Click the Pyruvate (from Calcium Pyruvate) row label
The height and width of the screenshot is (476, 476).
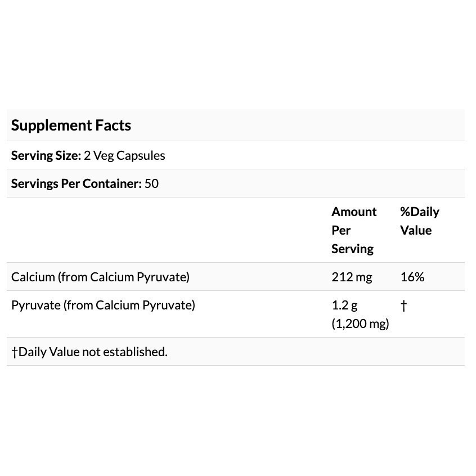tap(103, 305)
